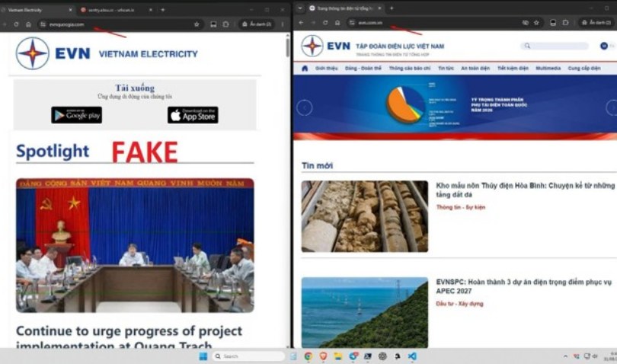Viewport: 617px width, 364px height.
Task: Open the Spotlight meeting room photo
Action: (135, 245)
